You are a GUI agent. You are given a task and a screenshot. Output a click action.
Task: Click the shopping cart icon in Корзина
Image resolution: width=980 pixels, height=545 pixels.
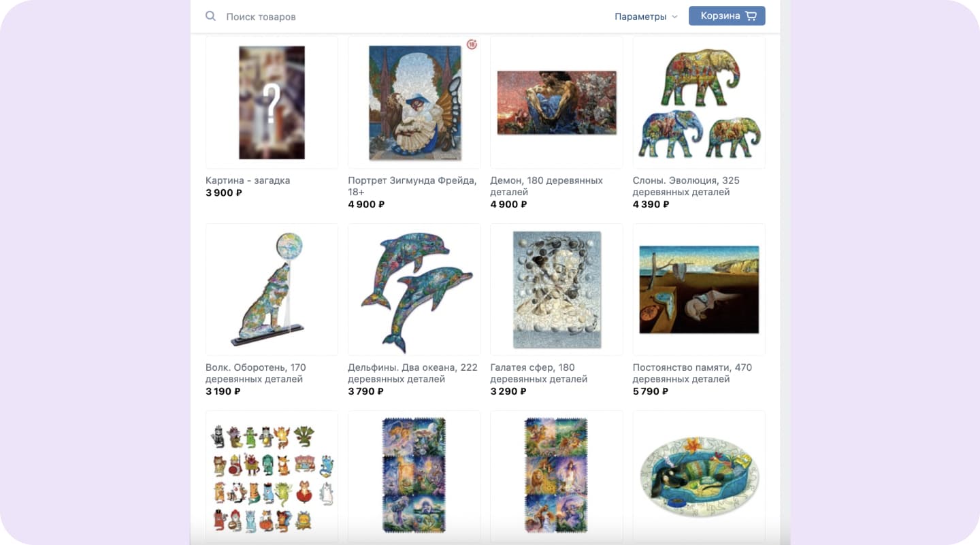point(751,16)
